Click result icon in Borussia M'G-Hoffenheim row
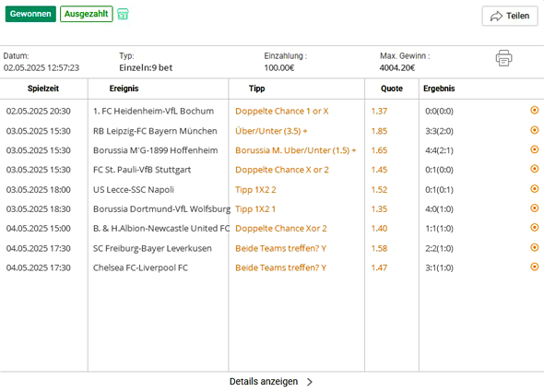The height and width of the screenshot is (392, 544). [x=534, y=149]
